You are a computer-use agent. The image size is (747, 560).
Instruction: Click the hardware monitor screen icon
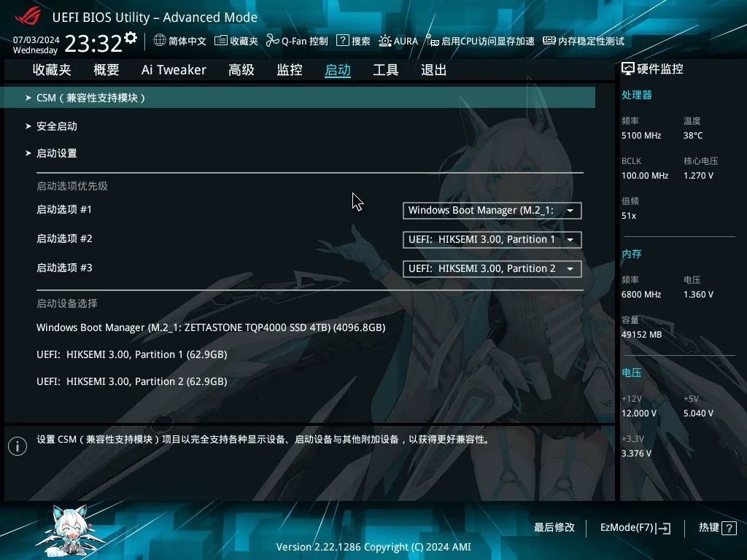(x=628, y=69)
